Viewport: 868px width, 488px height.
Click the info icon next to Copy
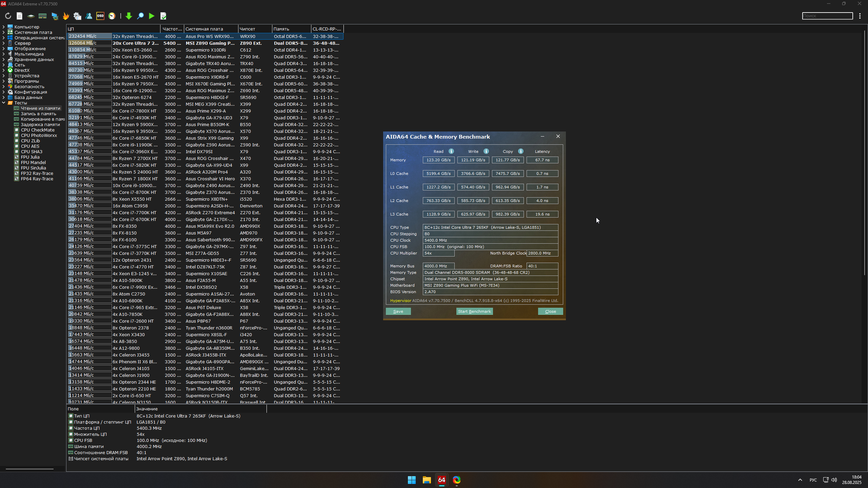(x=521, y=151)
